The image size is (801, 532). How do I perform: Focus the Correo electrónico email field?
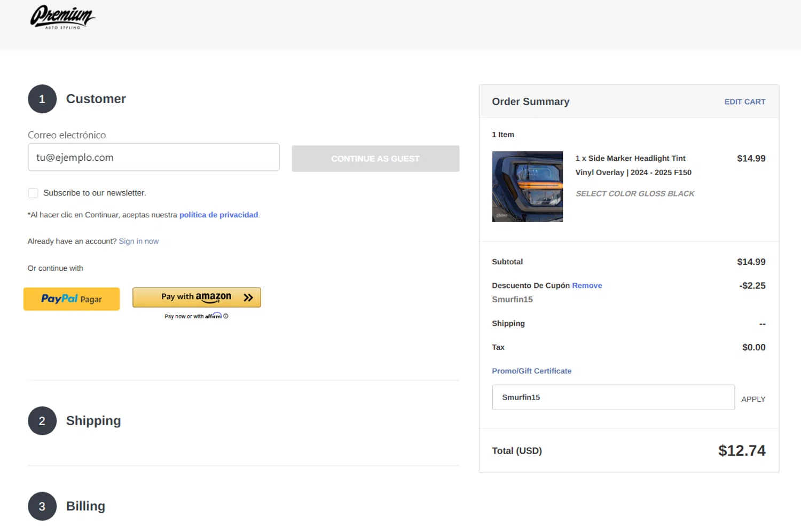pos(153,157)
